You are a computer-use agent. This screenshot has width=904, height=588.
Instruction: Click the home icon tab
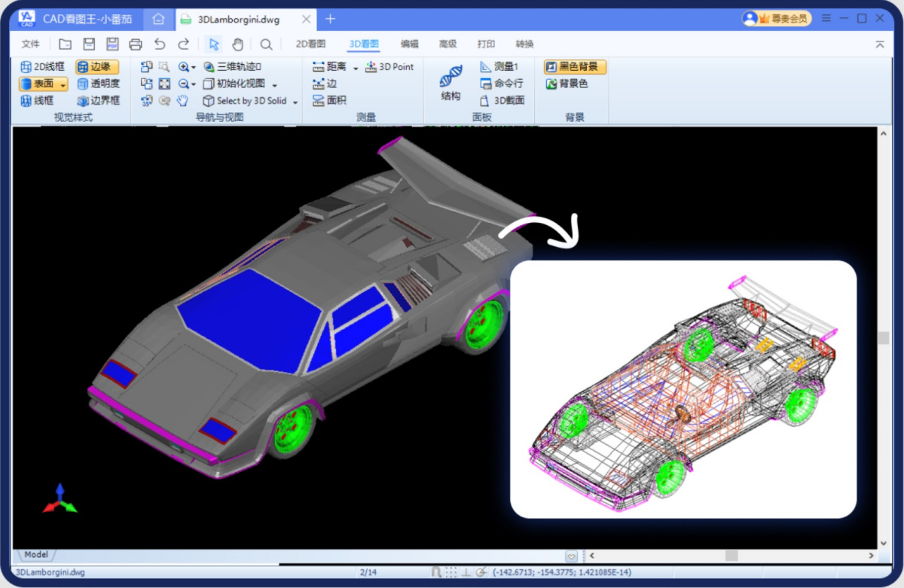coord(158,19)
